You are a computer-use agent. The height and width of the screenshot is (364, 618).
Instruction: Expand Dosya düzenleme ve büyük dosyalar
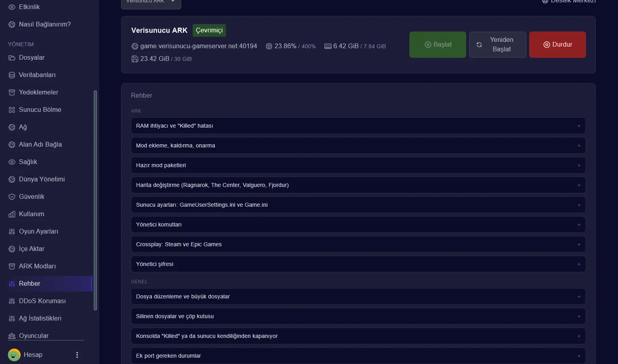tap(358, 296)
